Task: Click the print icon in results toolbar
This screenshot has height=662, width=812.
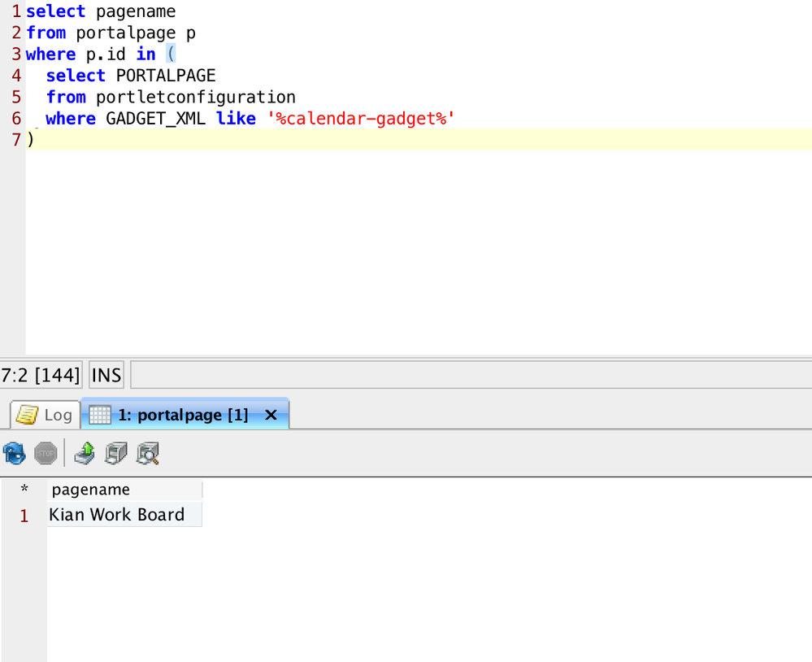Action: 116,453
